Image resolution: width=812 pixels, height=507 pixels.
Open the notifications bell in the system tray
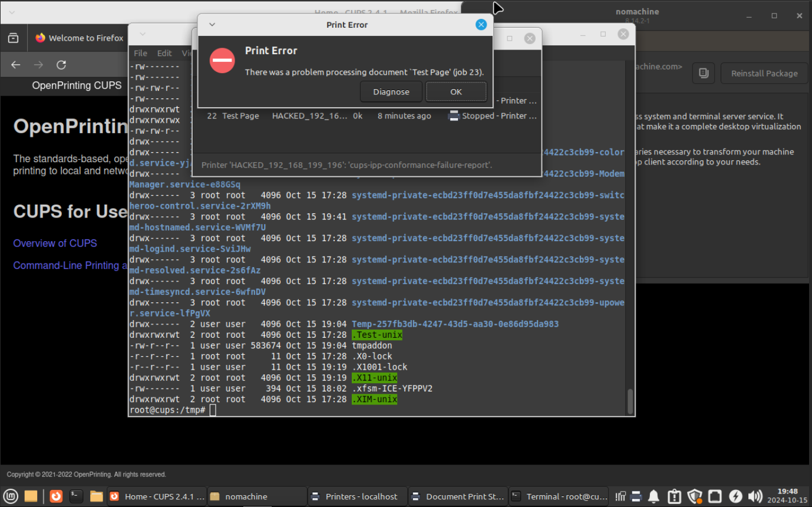653,496
